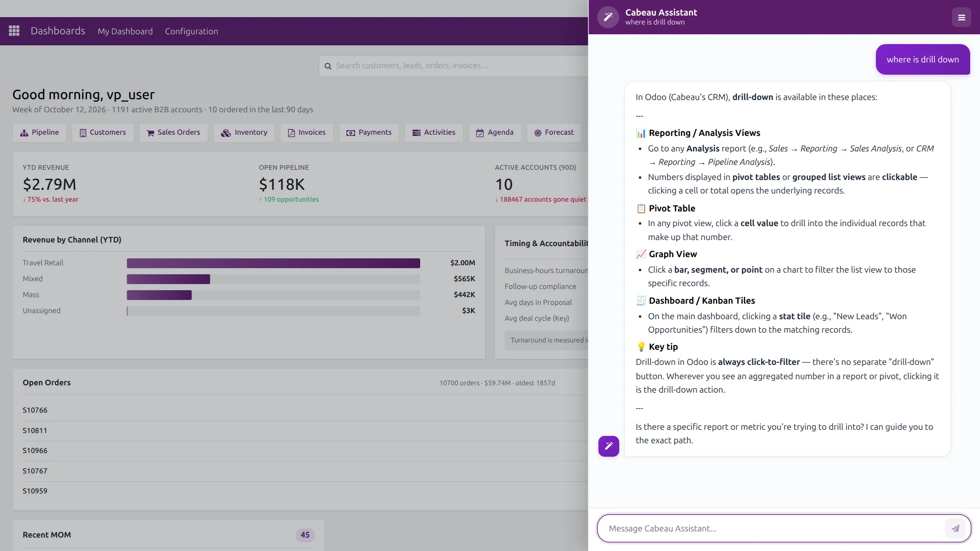Open order S10767
980x551 pixels.
coord(35,471)
